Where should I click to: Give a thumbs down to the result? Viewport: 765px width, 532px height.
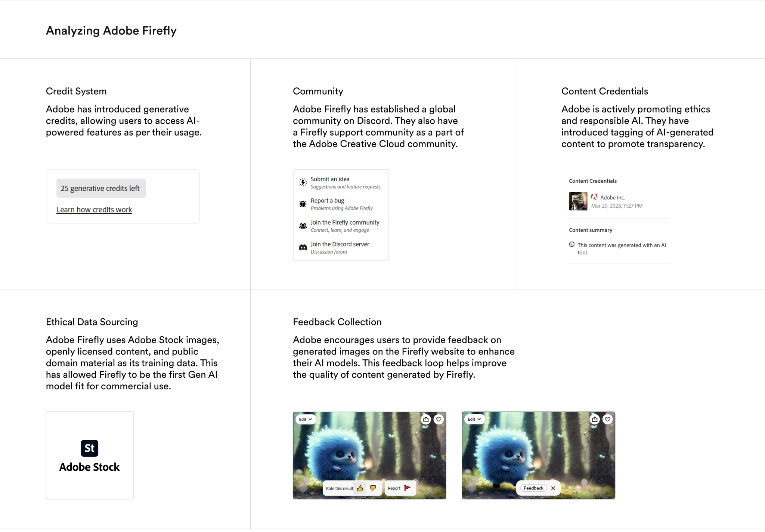point(373,488)
